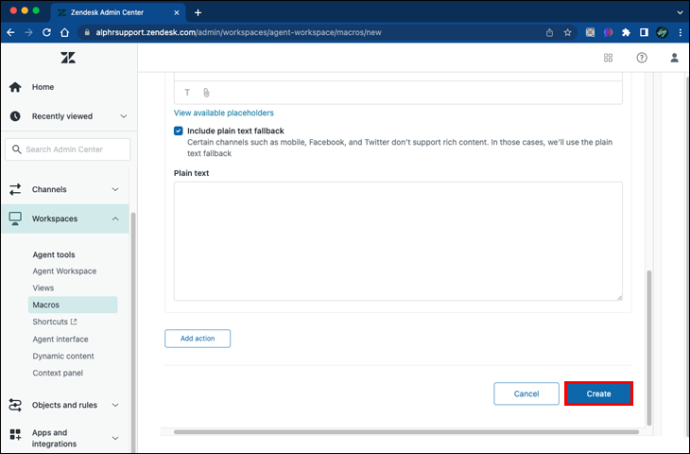
Task: Click the Create button
Action: point(598,394)
